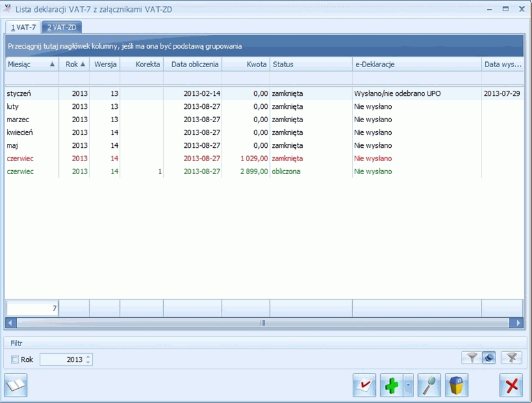Viewport: 532px width, 403px height.
Task: Delete the declaration with the trash bin icon
Action: pyautogui.click(x=456, y=385)
